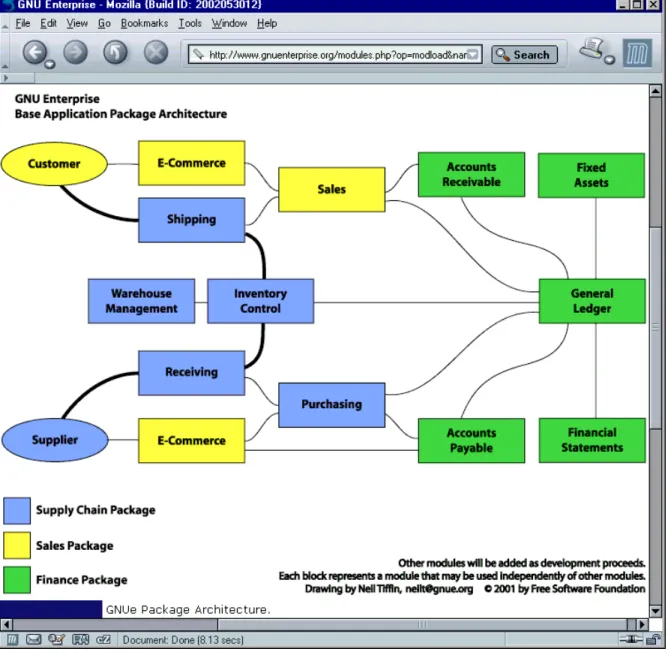Click the Accounts Receivable box
The image size is (668, 655).
[471, 174]
